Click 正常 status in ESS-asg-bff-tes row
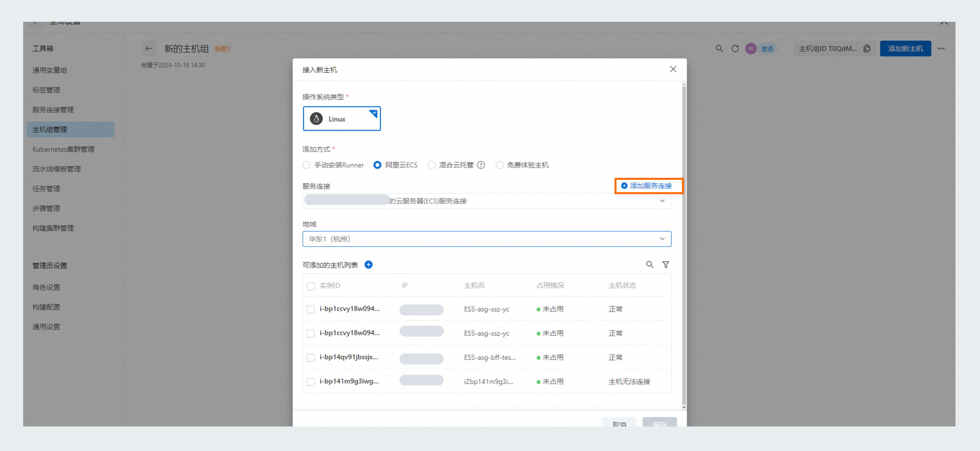 pyautogui.click(x=615, y=357)
